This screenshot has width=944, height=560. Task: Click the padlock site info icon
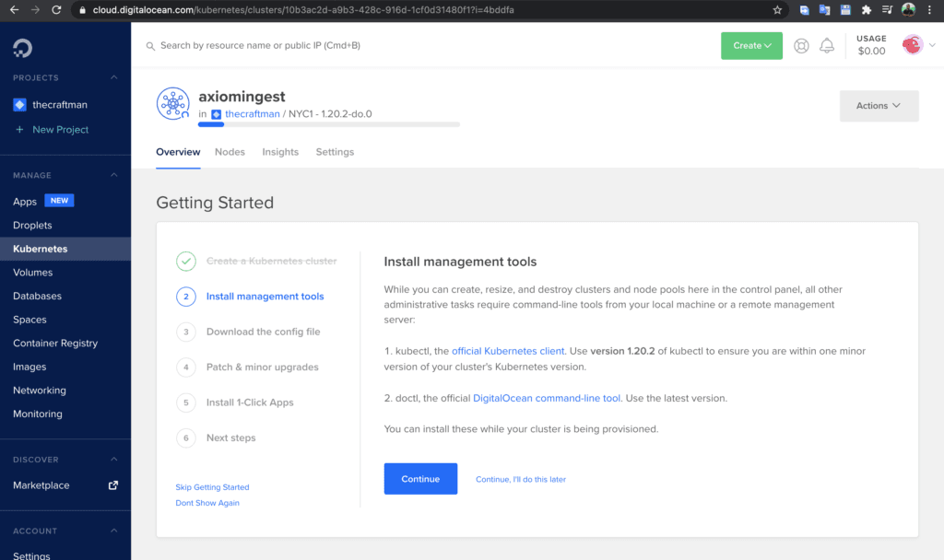82,10
